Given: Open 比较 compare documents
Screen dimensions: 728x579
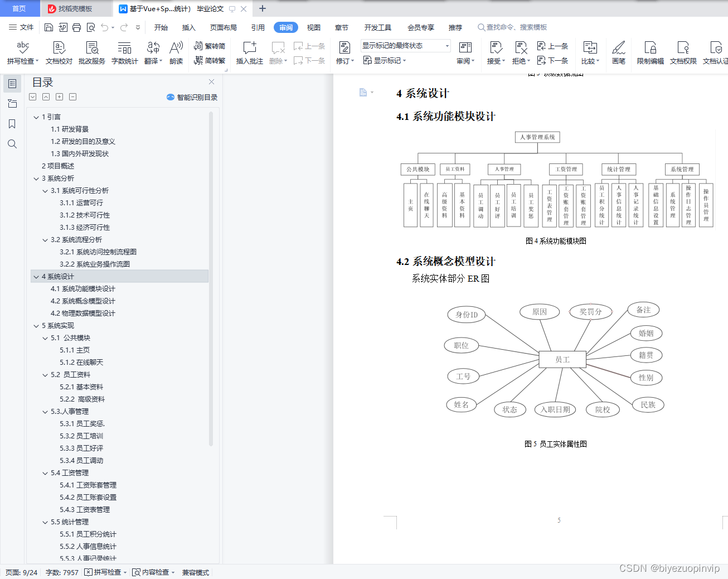Looking at the screenshot, I should click(x=590, y=52).
